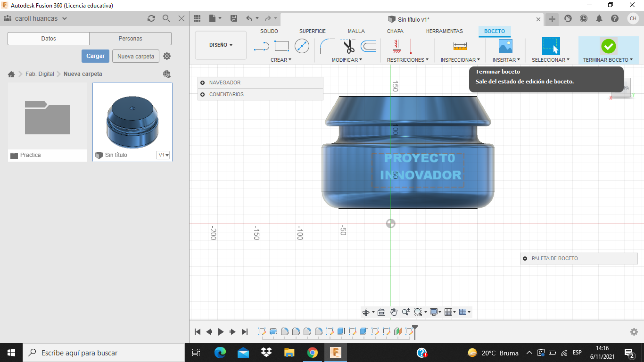Select the Rectangle sketch tool
This screenshot has width=644, height=362.
point(281,46)
